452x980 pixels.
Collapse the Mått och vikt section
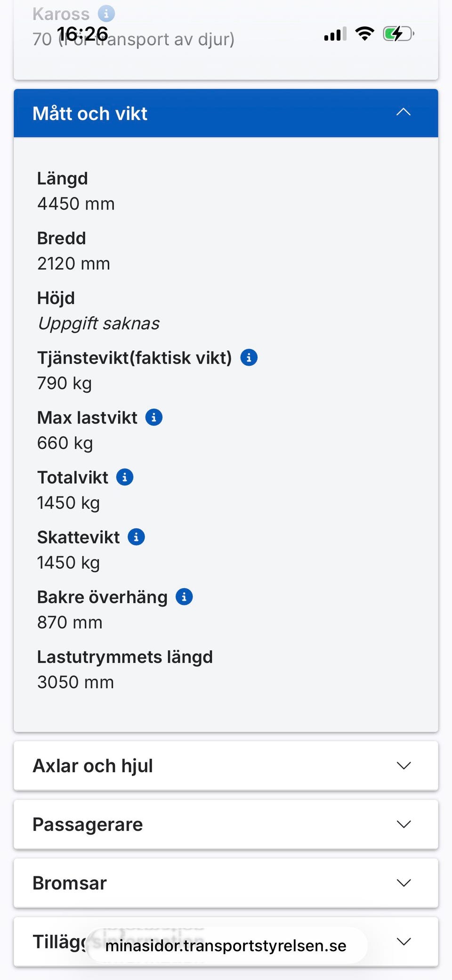(x=404, y=113)
